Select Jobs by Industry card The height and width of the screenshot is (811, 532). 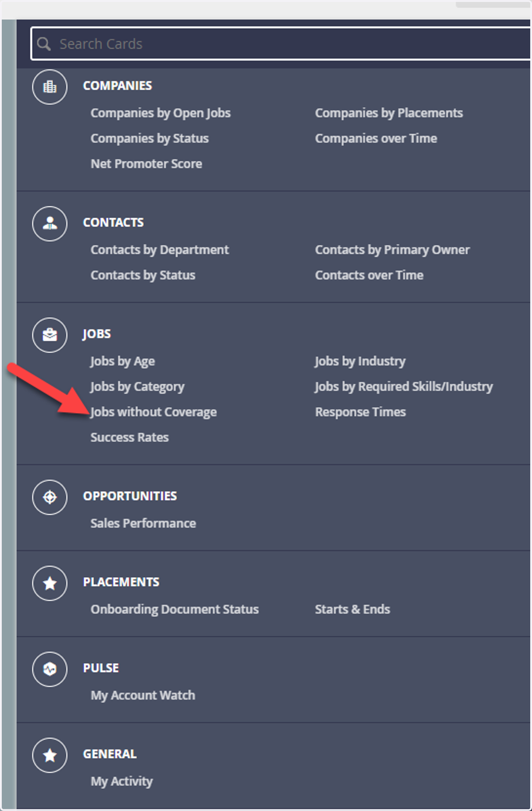[x=360, y=361]
